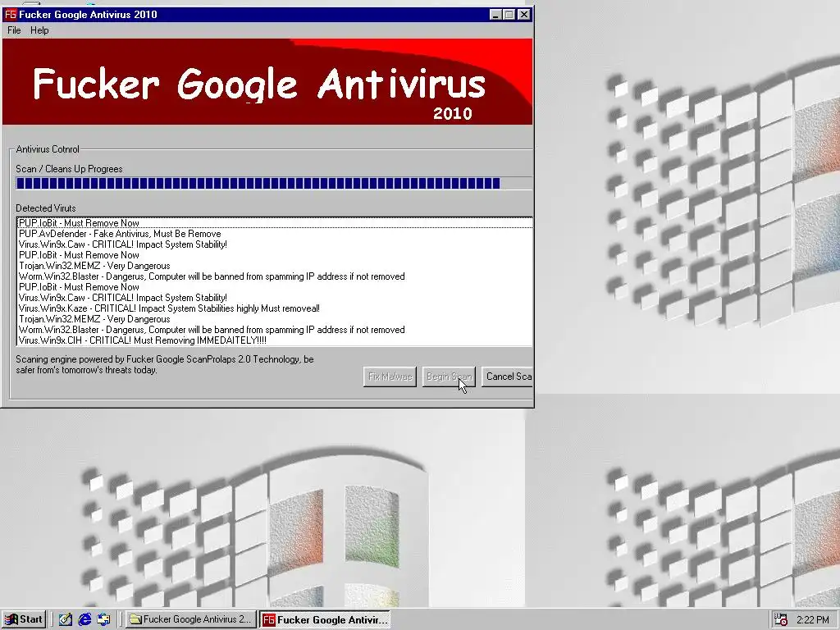840x630 pixels.
Task: Click the Cancel Scan button
Action: click(x=507, y=377)
